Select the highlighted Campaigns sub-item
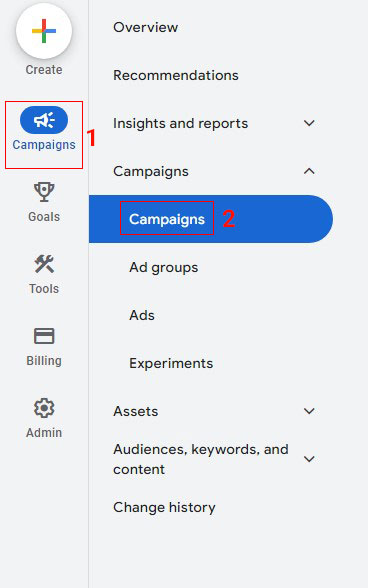Viewport: 368px width, 588px height. [x=167, y=219]
